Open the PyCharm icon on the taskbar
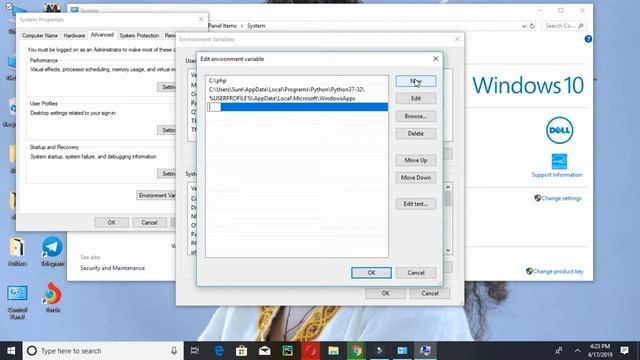 tap(287, 351)
